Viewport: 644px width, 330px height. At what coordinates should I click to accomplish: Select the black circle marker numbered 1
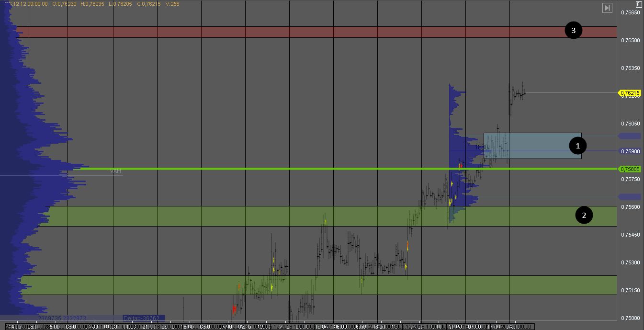coord(577,146)
